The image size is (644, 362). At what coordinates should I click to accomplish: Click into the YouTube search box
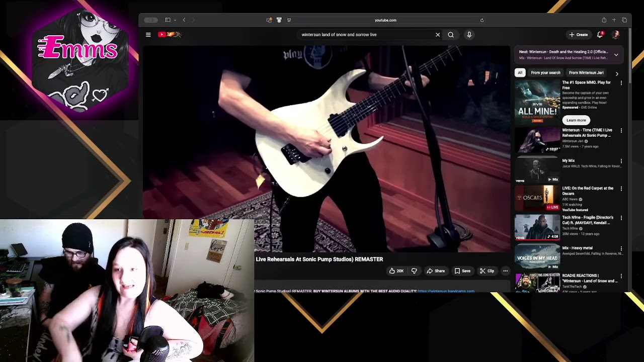click(366, 35)
